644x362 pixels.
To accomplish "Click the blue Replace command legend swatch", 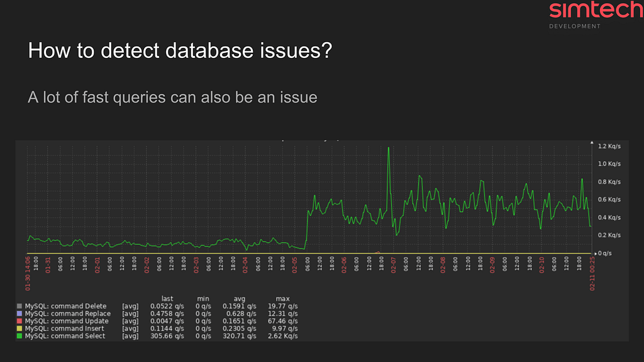I will tap(19, 314).
